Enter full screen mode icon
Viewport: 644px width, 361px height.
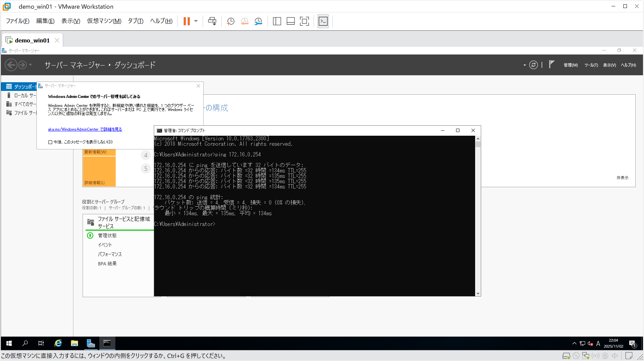[x=304, y=21]
